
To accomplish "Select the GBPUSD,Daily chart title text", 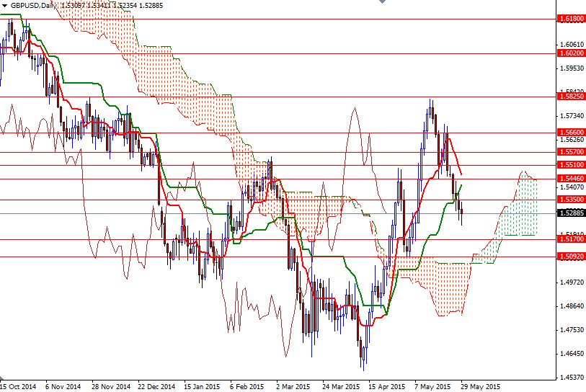I will pyautogui.click(x=35, y=6).
